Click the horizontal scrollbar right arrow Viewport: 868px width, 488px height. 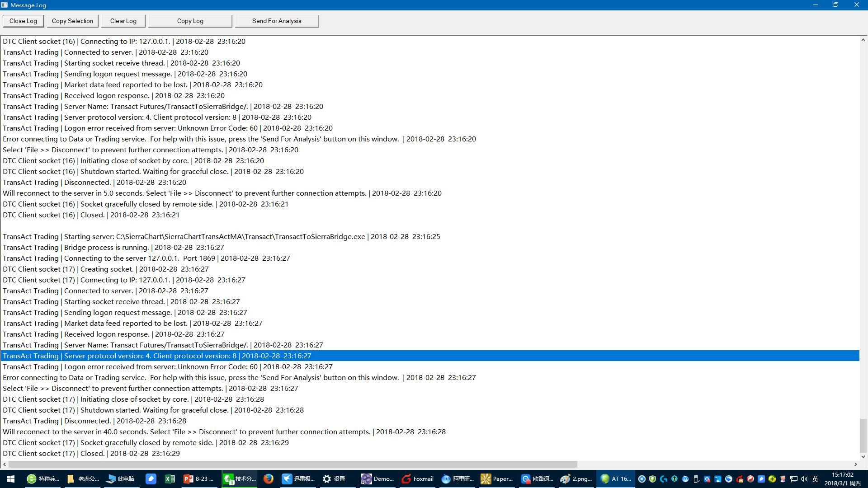[855, 464]
